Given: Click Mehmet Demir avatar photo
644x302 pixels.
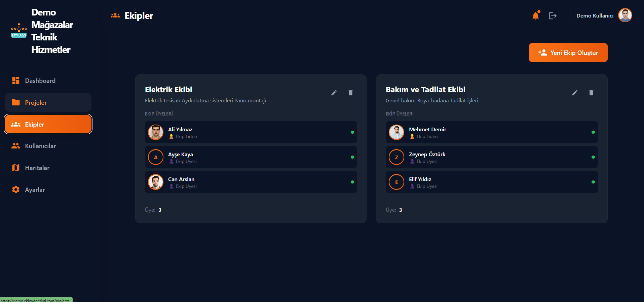Looking at the screenshot, I should 396,132.
